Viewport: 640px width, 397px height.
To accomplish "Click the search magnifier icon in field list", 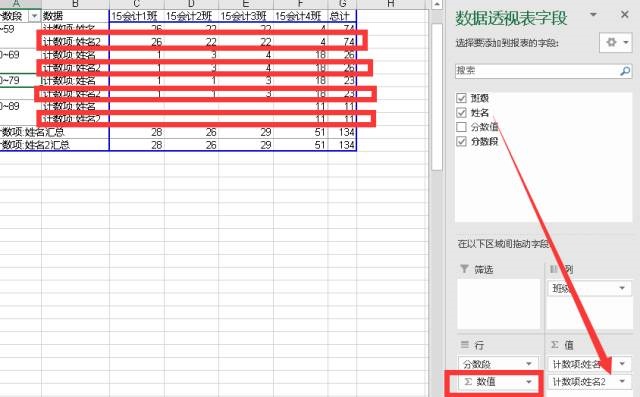I will 625,71.
